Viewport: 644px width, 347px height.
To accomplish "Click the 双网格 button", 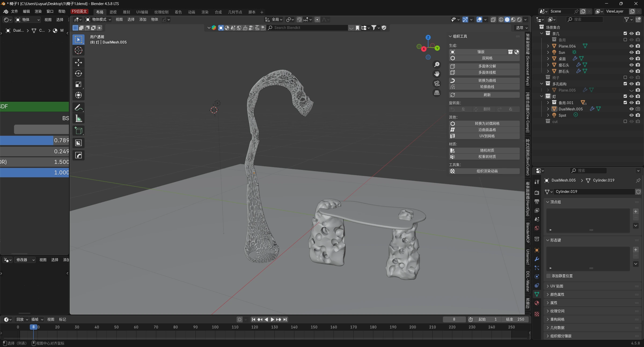I will (x=484, y=58).
